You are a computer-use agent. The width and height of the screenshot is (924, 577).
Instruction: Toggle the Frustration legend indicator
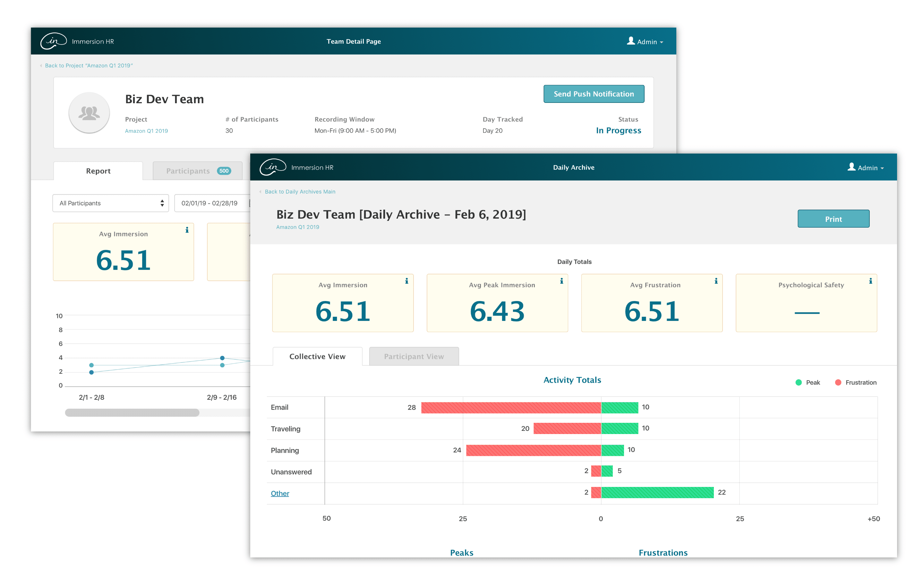pyautogui.click(x=838, y=382)
